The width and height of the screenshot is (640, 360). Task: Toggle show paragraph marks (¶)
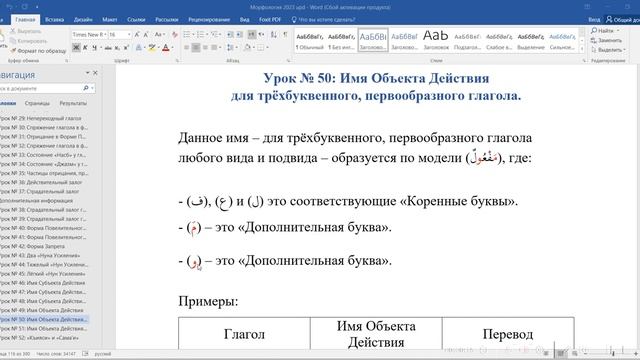(285, 35)
